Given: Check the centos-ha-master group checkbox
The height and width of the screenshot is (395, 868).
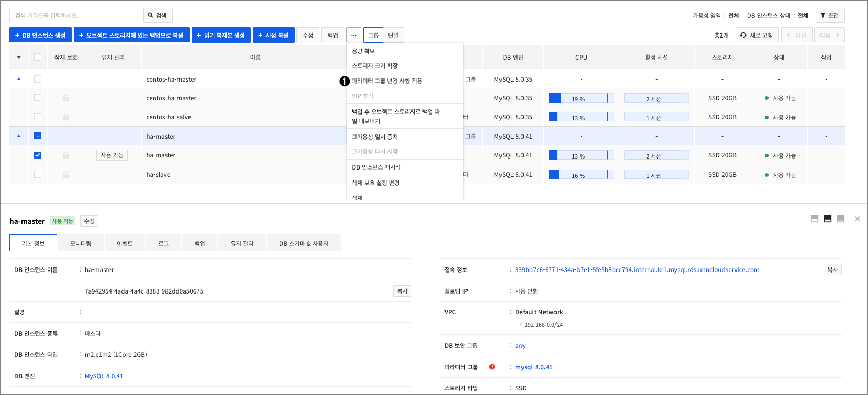Looking at the screenshot, I should 38,79.
